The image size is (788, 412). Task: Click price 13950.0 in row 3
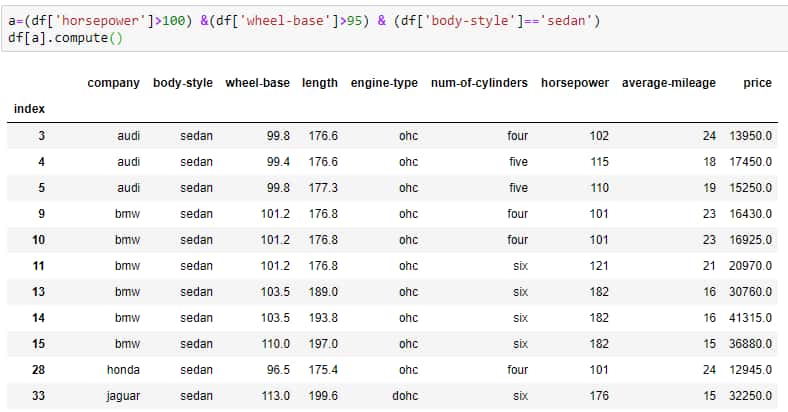[x=750, y=136]
